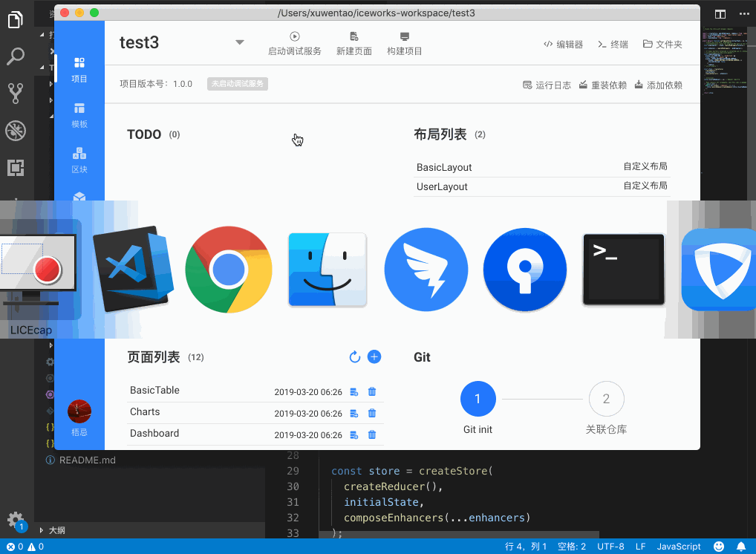The height and width of the screenshot is (554, 756).
Task: Start the debug service 启动调试服务
Action: point(295,44)
